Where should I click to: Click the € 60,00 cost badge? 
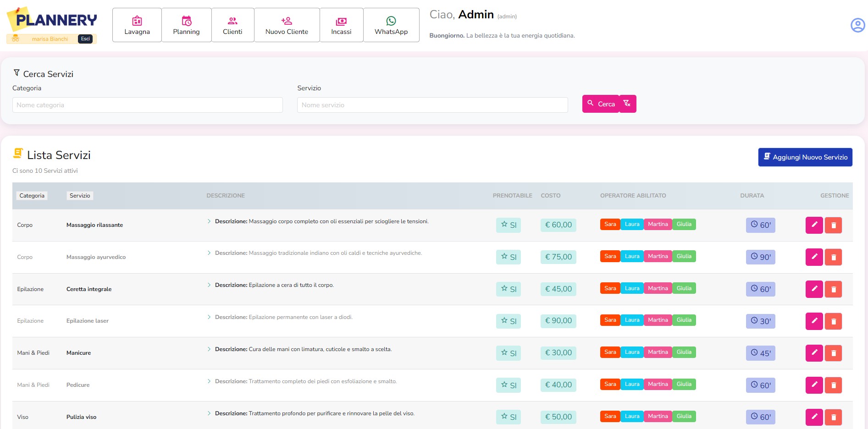point(558,225)
